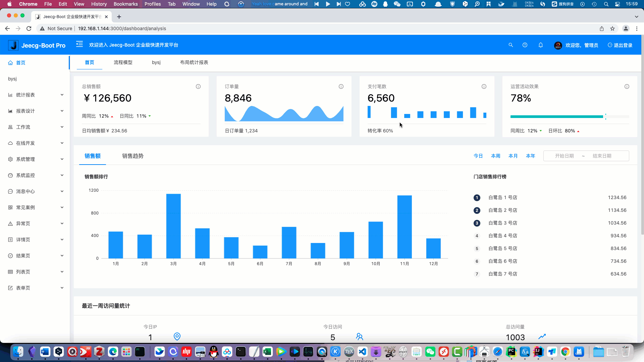Click info icon on 运营活动效果 card
644x362 pixels.
[627, 86]
